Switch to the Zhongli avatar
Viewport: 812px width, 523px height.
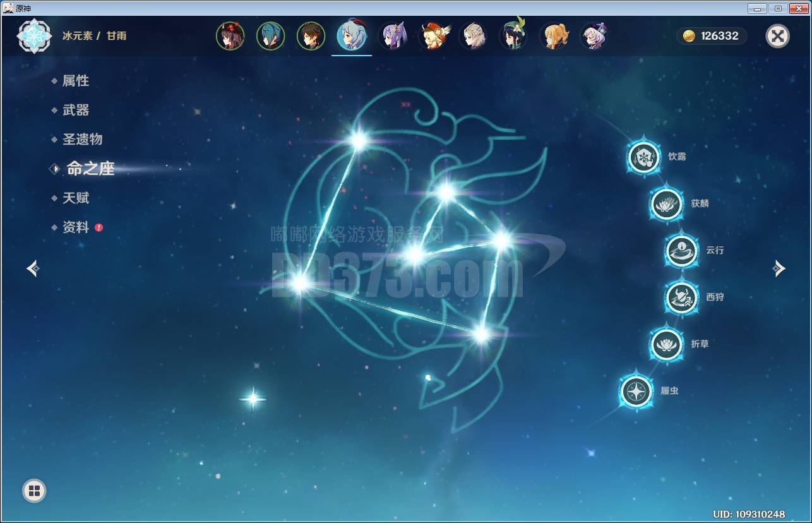[x=311, y=36]
